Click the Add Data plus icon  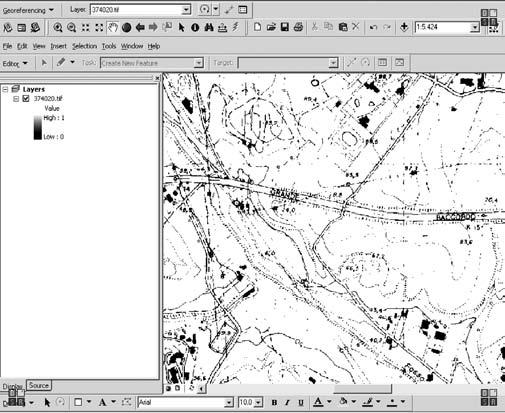[404, 27]
